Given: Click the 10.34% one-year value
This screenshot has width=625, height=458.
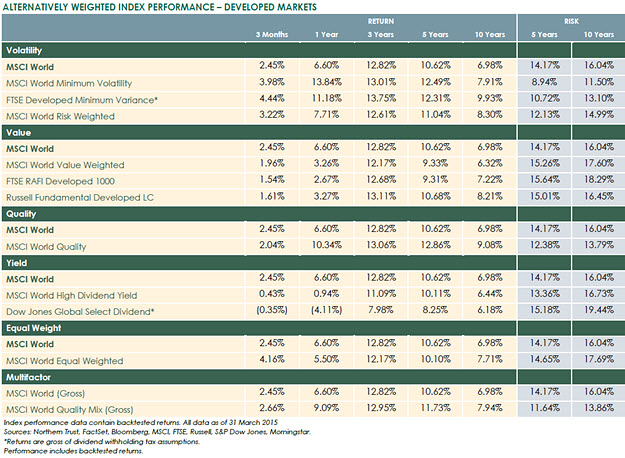Looking at the screenshot, I should [x=326, y=245].
